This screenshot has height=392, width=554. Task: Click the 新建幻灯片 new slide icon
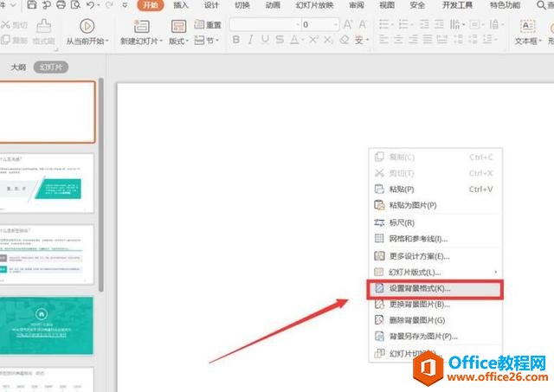(x=141, y=26)
